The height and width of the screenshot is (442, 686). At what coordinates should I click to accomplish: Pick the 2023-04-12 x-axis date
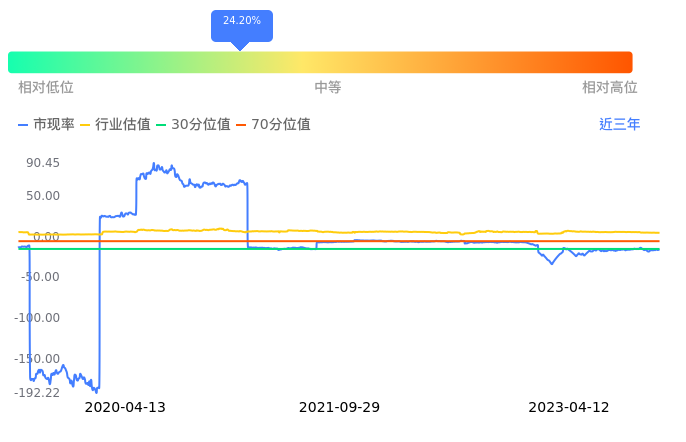coord(569,408)
